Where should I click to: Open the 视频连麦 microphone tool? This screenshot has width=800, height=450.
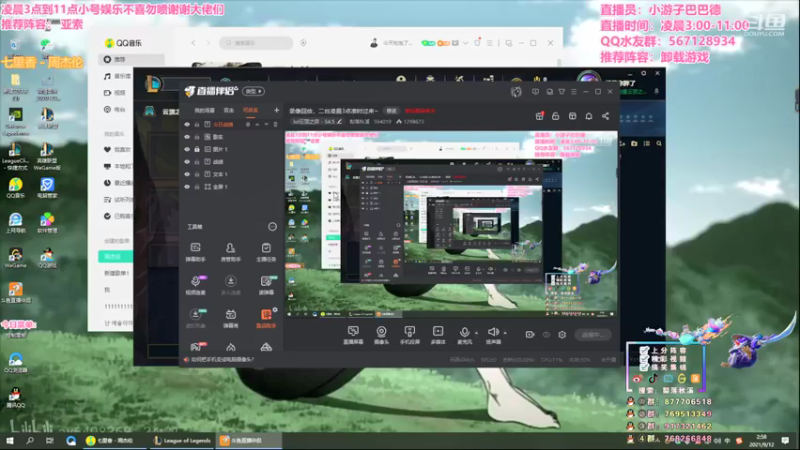click(195, 285)
